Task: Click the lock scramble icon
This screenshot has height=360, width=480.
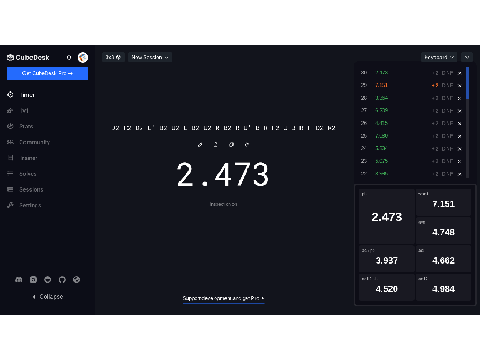Action: coord(215,144)
